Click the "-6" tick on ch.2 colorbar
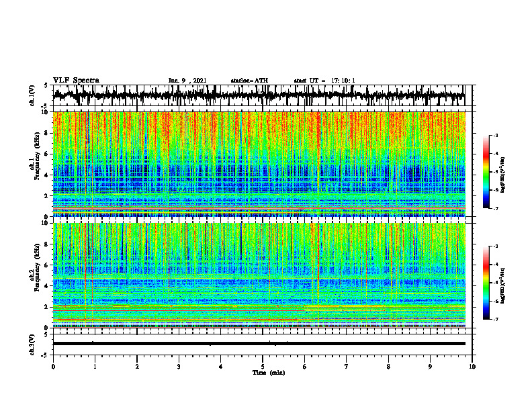Viewport: 532px width, 411px height. click(495, 301)
